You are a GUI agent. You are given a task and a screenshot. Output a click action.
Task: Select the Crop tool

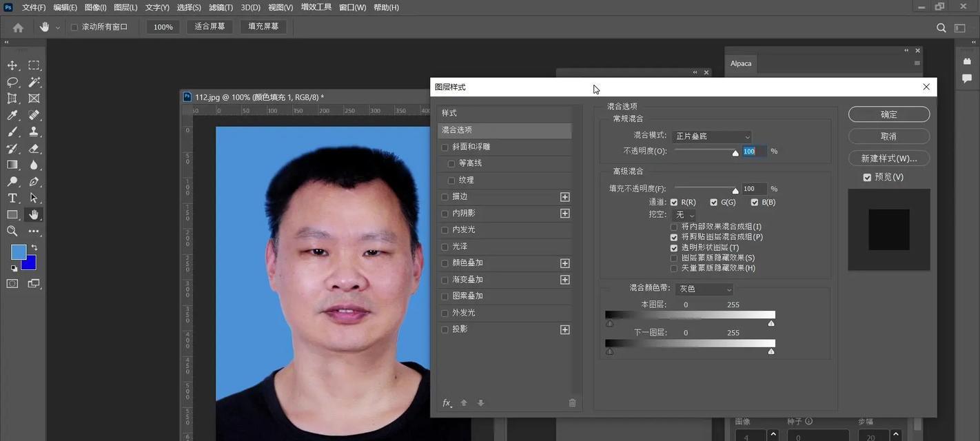point(12,99)
